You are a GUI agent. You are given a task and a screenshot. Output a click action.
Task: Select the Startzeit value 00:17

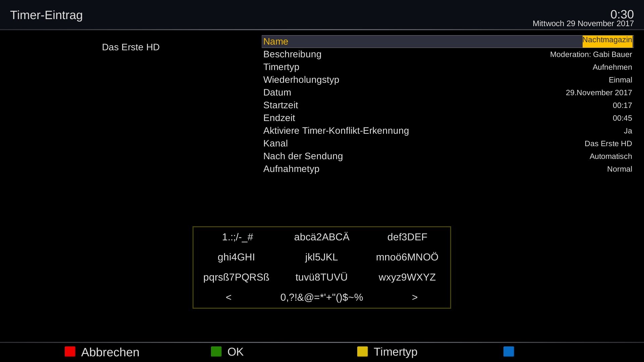tap(622, 106)
